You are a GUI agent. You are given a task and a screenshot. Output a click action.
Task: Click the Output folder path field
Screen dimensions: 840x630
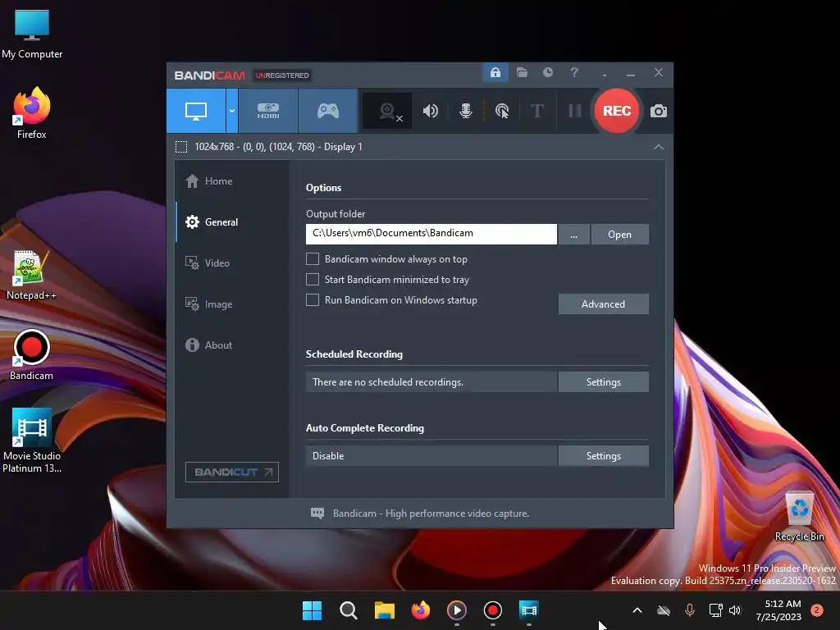431,234
